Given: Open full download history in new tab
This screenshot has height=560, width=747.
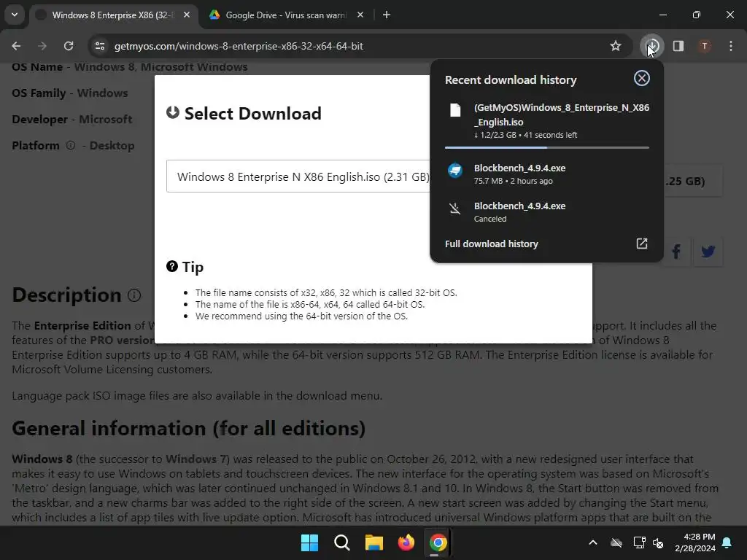Looking at the screenshot, I should coord(642,244).
